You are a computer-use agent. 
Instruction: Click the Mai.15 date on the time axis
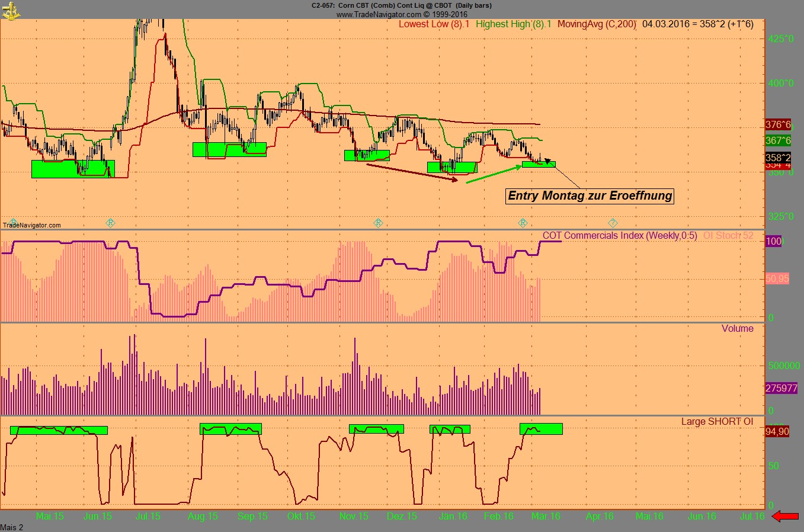[50, 516]
